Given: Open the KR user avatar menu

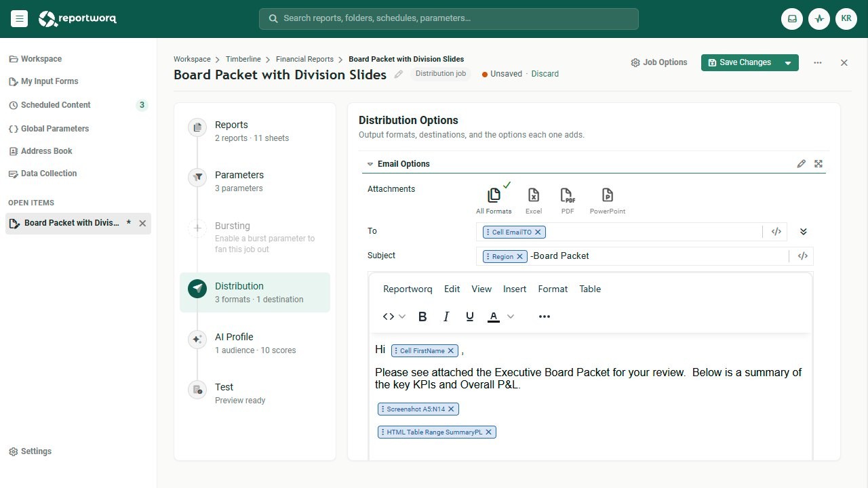Looking at the screenshot, I should click(846, 19).
